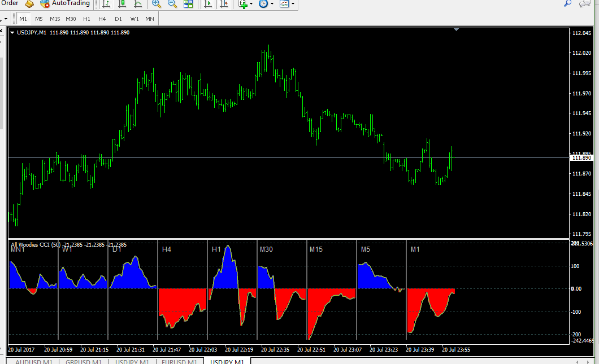Switch chart to candlesticks mode

[x=122, y=4]
